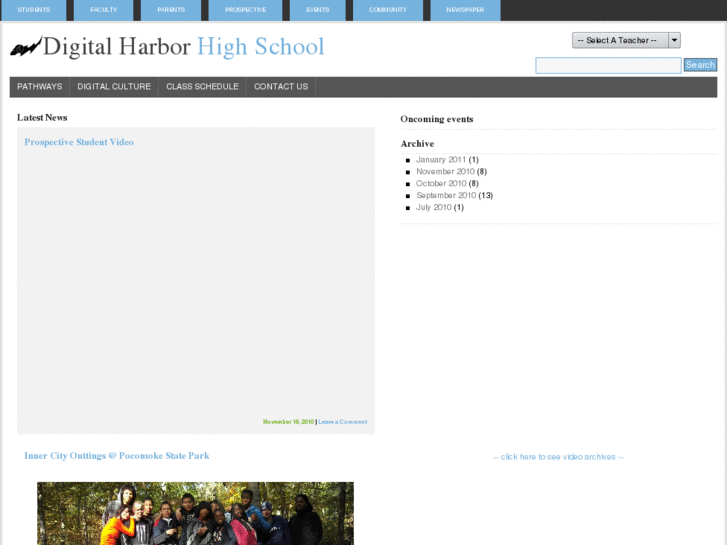The width and height of the screenshot is (727, 545).
Task: Focus the site search text field
Action: (x=608, y=65)
